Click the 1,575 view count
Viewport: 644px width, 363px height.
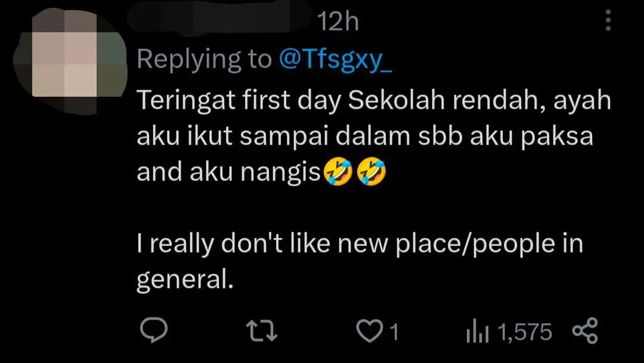point(524,332)
